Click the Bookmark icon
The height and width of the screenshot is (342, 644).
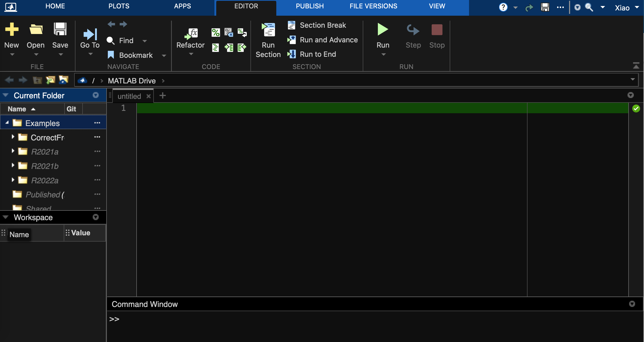tap(111, 55)
